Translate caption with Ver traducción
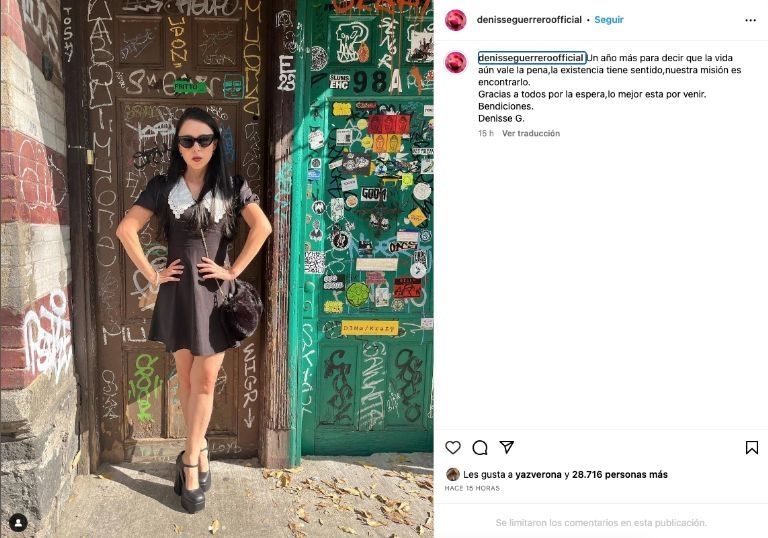The height and width of the screenshot is (538, 768). coord(530,133)
